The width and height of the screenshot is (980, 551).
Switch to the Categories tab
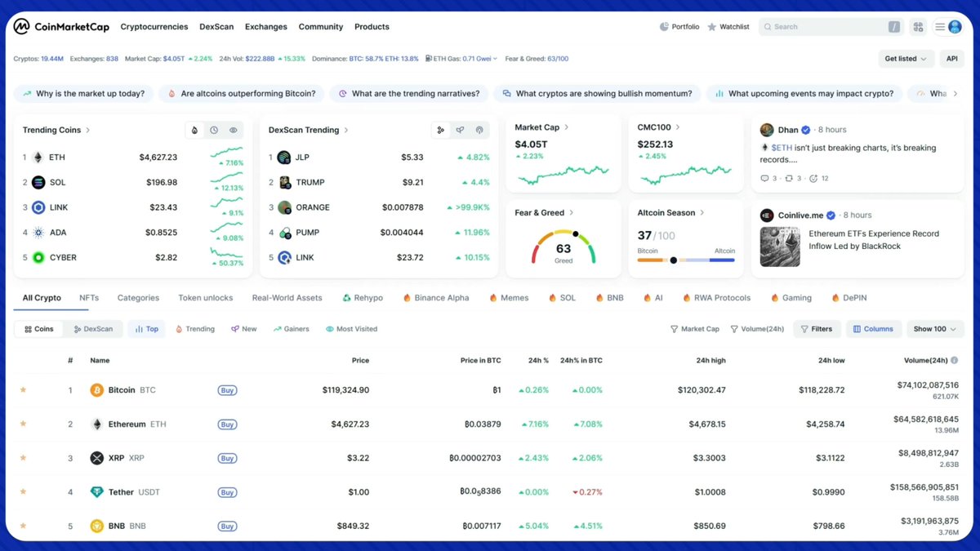(x=138, y=298)
